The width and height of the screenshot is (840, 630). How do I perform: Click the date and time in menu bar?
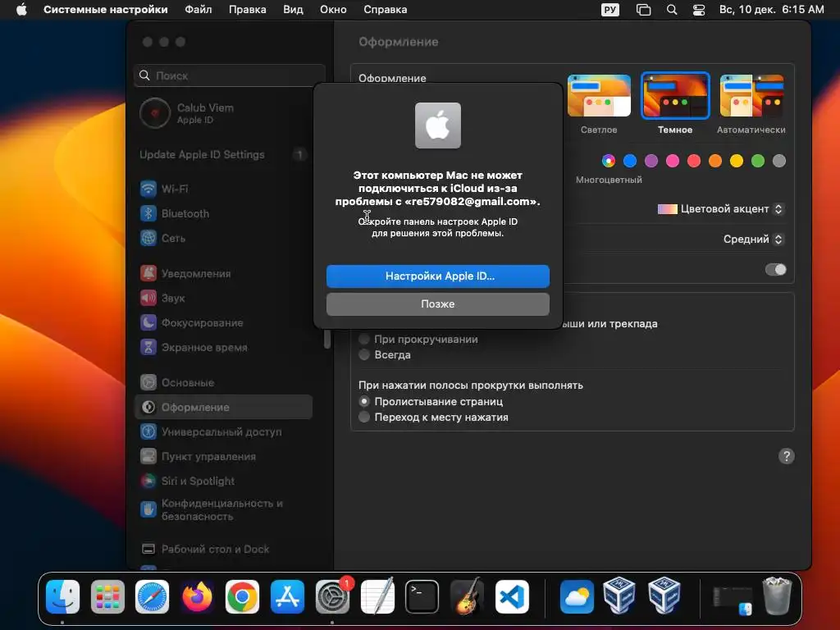point(771,10)
